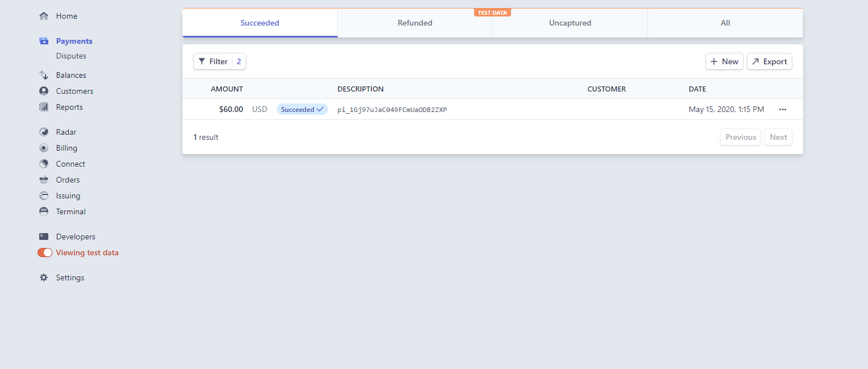Image resolution: width=868 pixels, height=369 pixels.
Task: Create a payment with the New button
Action: [x=724, y=61]
